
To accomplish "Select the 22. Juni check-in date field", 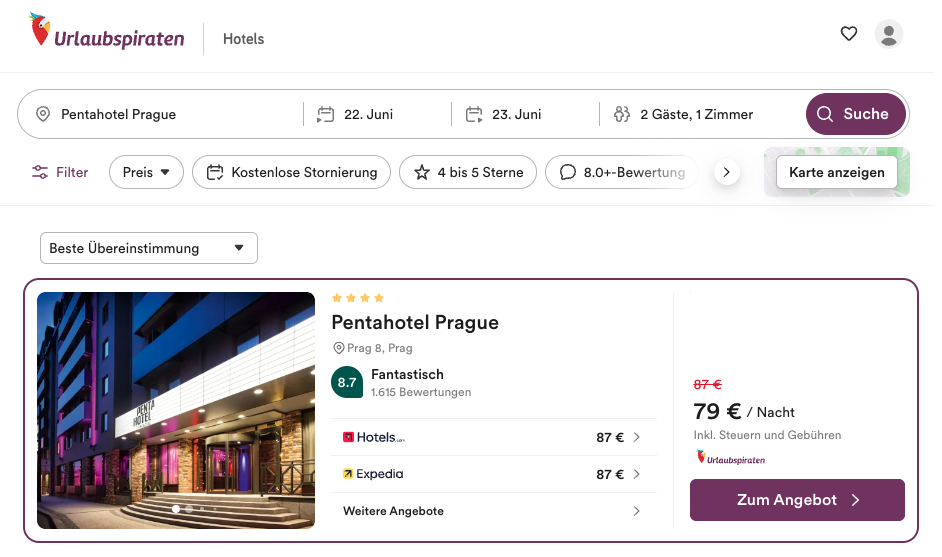I will click(x=377, y=114).
